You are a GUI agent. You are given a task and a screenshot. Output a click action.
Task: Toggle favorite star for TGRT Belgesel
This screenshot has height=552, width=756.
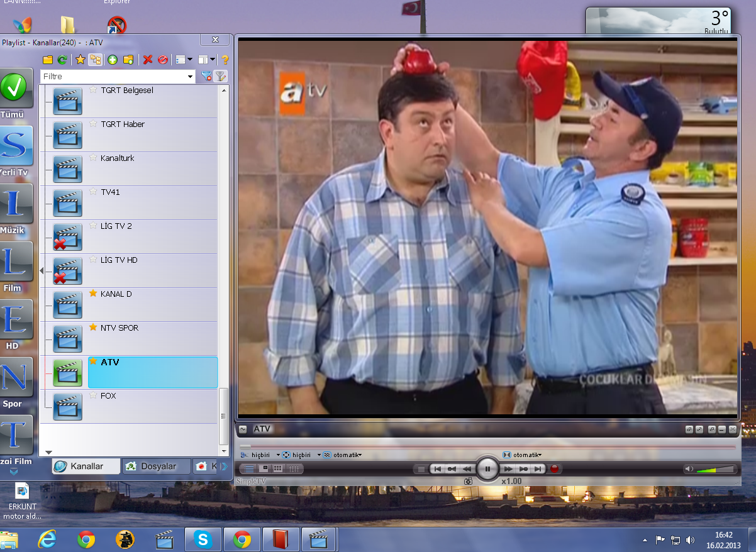[93, 90]
